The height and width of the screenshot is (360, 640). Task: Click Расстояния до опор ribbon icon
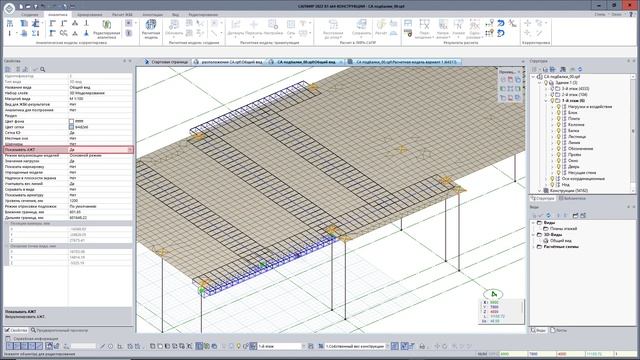333,29
